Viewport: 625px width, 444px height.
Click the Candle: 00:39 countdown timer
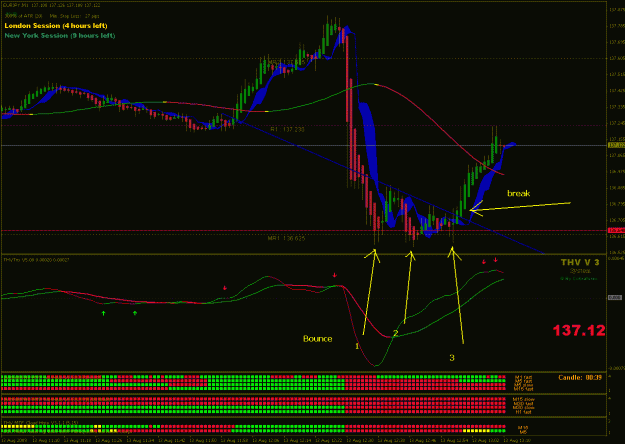(580, 377)
